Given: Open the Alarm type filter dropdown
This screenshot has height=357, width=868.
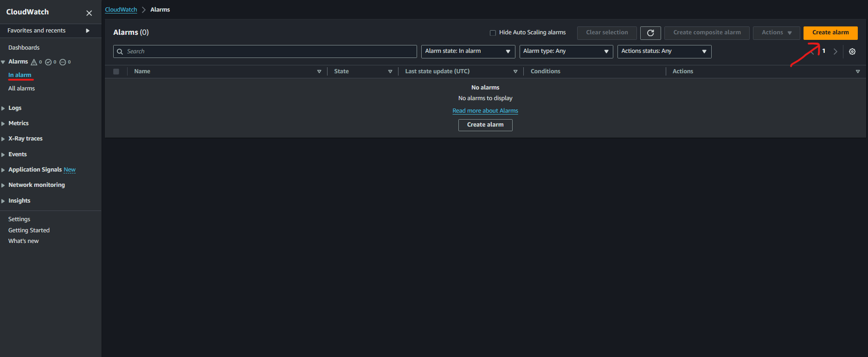Looking at the screenshot, I should pos(566,51).
